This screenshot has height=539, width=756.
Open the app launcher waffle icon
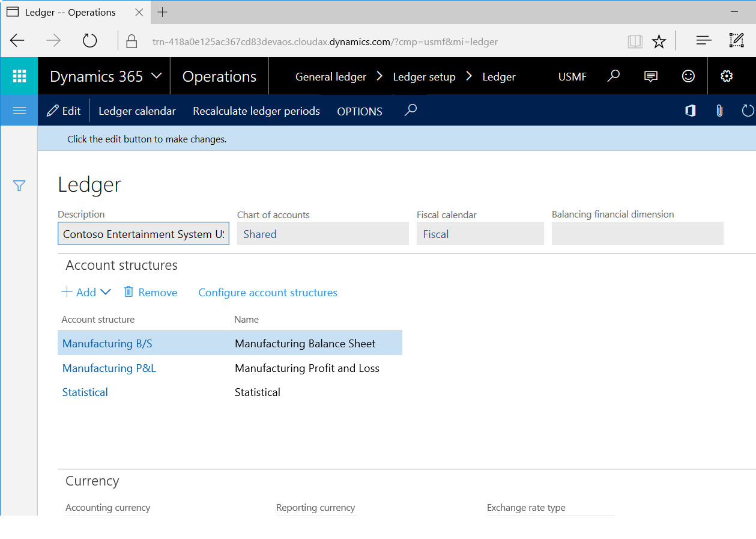coord(19,76)
